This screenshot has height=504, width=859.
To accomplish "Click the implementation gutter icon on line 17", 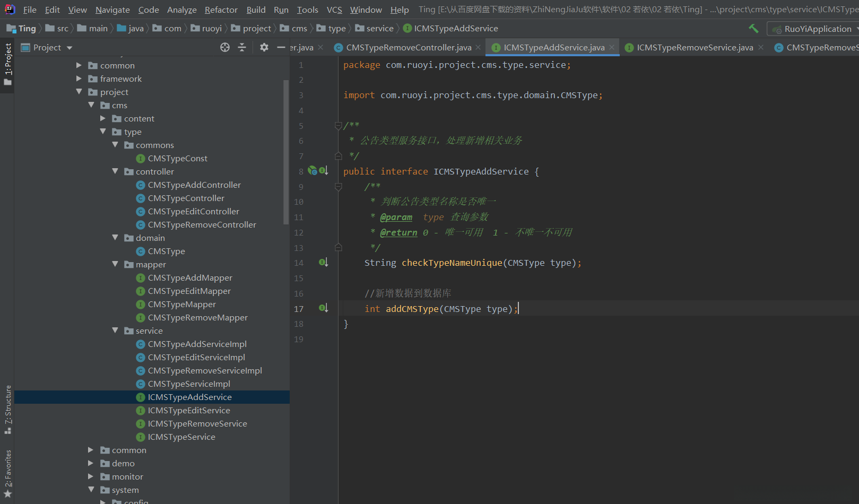I will click(323, 308).
